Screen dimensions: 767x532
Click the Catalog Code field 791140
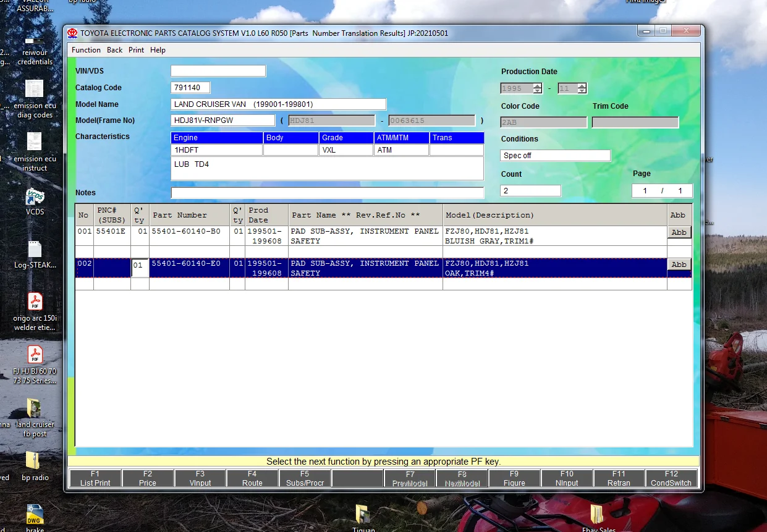coord(190,88)
